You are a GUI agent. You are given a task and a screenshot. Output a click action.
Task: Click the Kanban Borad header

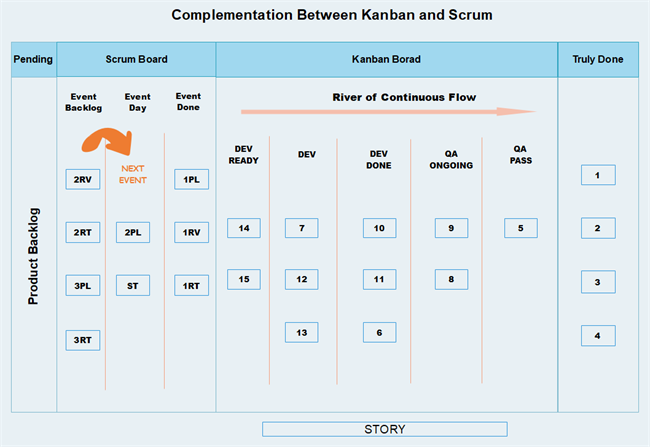pyautogui.click(x=387, y=59)
